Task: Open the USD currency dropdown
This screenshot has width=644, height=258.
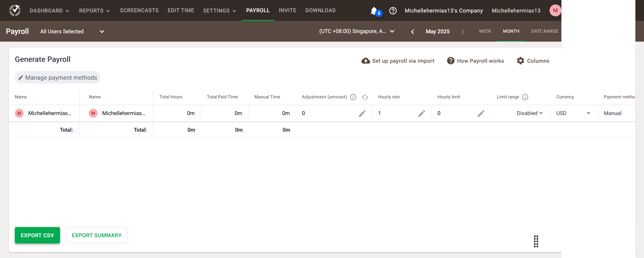Action: click(573, 113)
